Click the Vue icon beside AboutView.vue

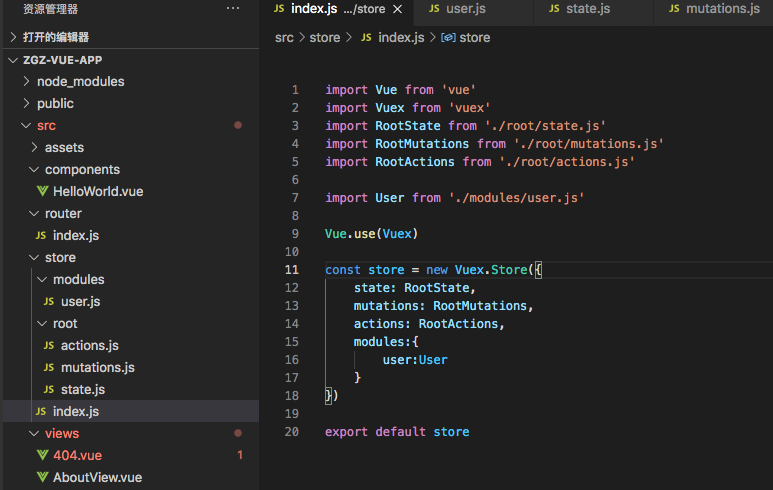(x=42, y=477)
